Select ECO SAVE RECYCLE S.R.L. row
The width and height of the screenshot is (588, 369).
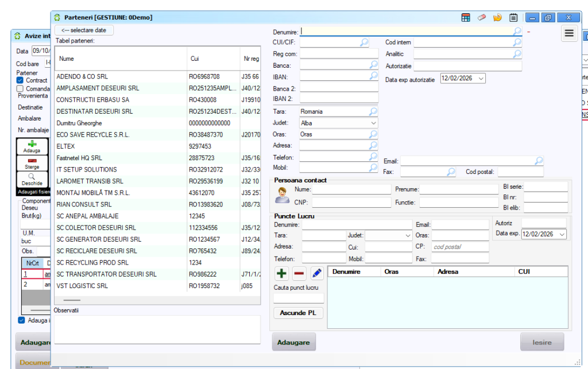[157, 134]
